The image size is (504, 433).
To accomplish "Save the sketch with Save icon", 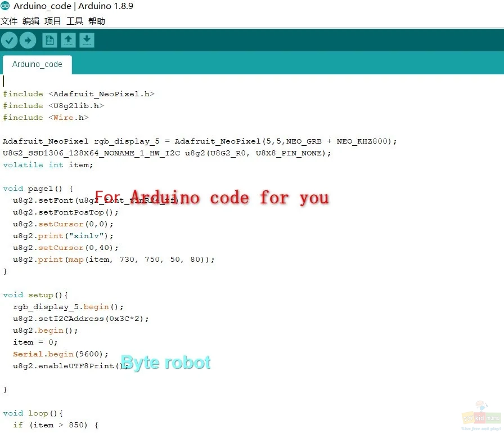I will (87, 41).
